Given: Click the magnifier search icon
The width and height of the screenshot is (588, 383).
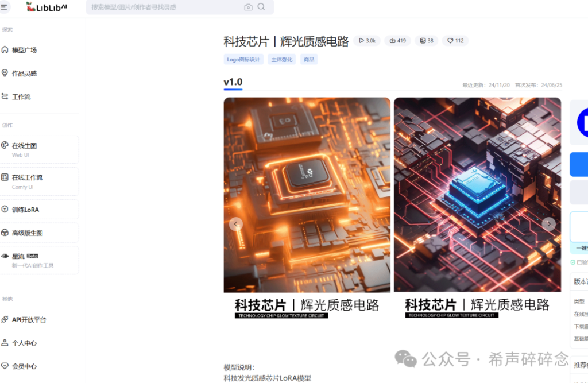Looking at the screenshot, I should (x=261, y=7).
